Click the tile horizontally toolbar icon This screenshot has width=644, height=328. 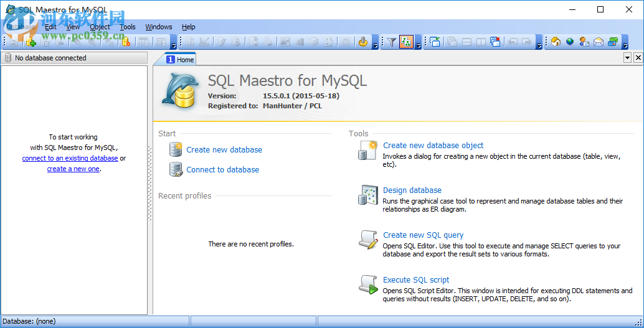(466, 42)
